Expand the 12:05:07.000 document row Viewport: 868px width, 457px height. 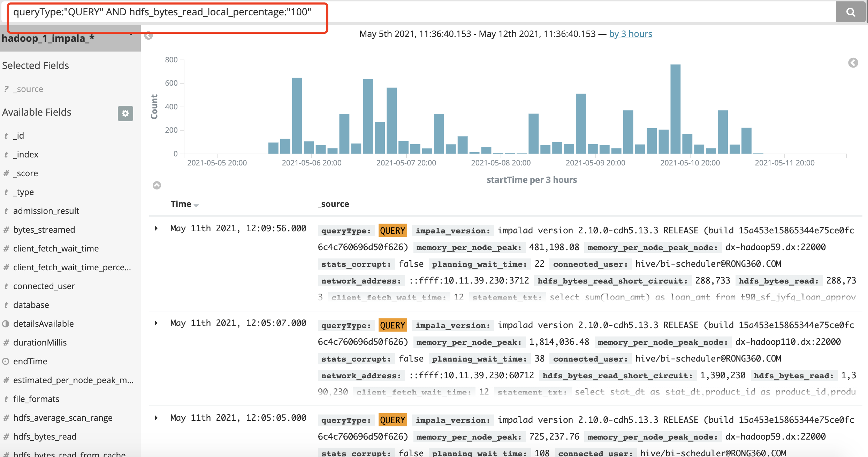click(x=156, y=323)
